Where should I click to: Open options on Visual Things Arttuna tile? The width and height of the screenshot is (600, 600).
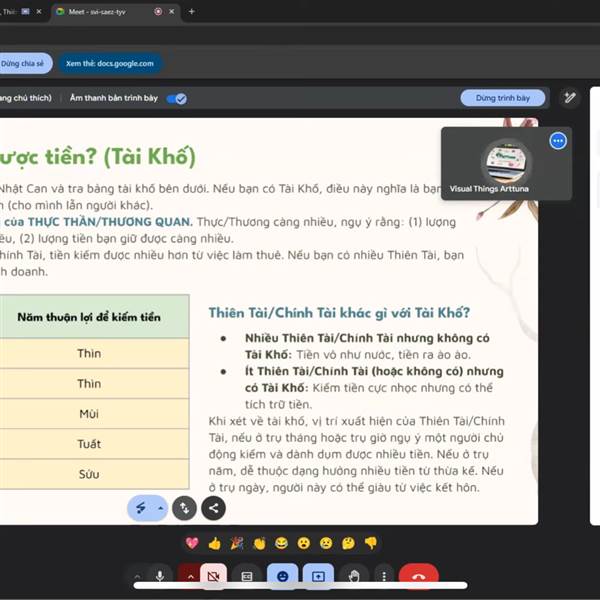tap(558, 141)
